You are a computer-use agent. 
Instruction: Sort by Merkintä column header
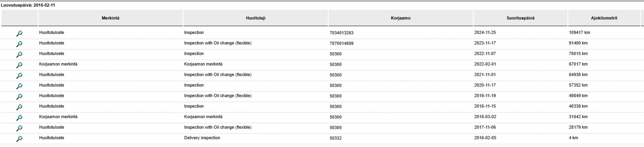click(x=110, y=18)
